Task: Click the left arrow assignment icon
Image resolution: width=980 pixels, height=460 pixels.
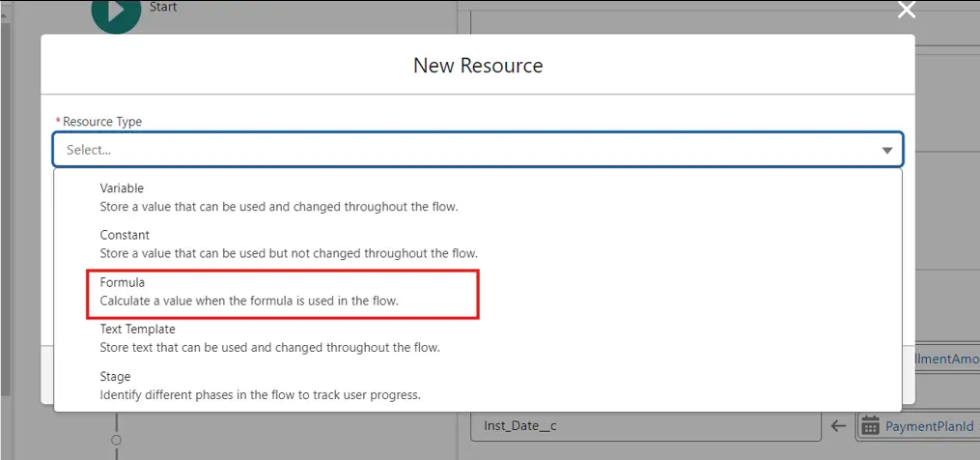Action: click(x=838, y=426)
